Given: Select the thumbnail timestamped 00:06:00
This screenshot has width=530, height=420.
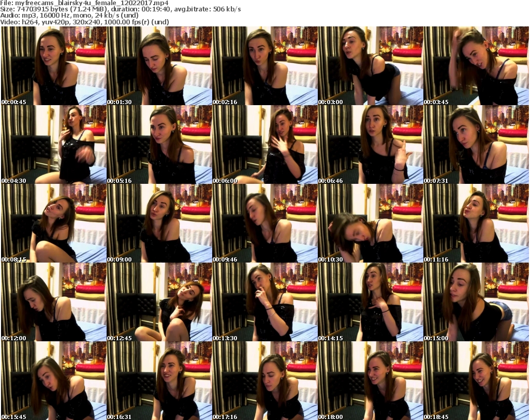Looking at the screenshot, I should (x=264, y=144).
